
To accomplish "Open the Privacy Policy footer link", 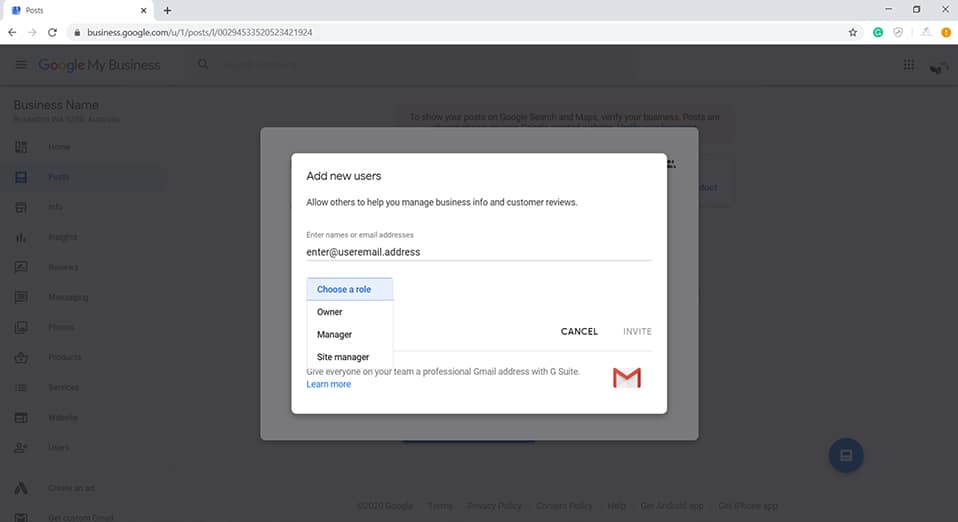I will tap(494, 505).
